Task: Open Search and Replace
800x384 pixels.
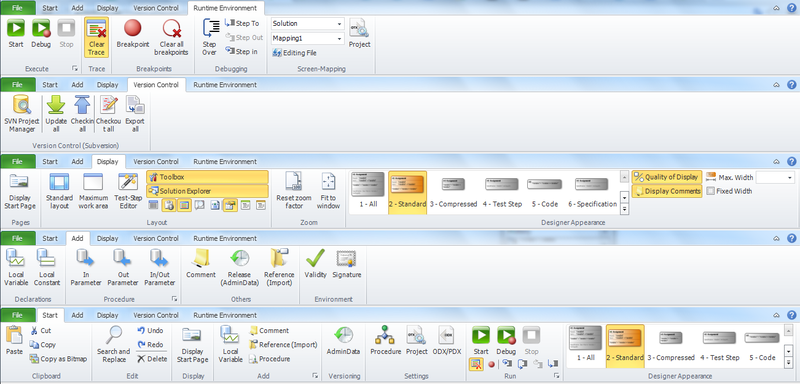Action: click(x=114, y=344)
